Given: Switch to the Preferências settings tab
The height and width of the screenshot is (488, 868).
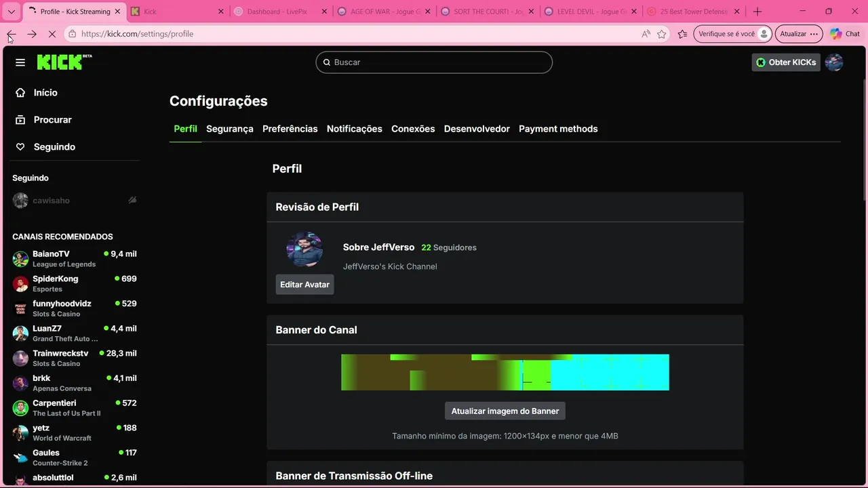Looking at the screenshot, I should pyautogui.click(x=290, y=129).
